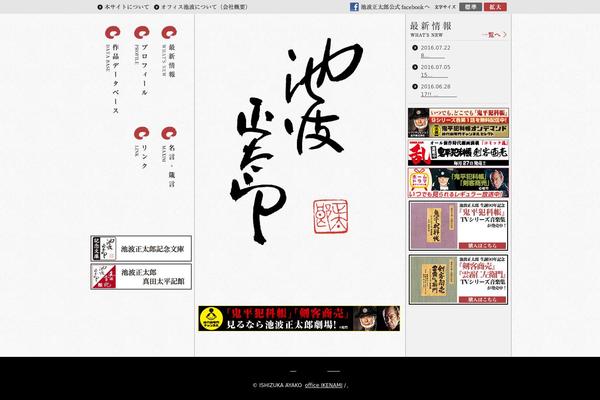Open 池波正太郎記念文庫 banner

click(x=141, y=249)
